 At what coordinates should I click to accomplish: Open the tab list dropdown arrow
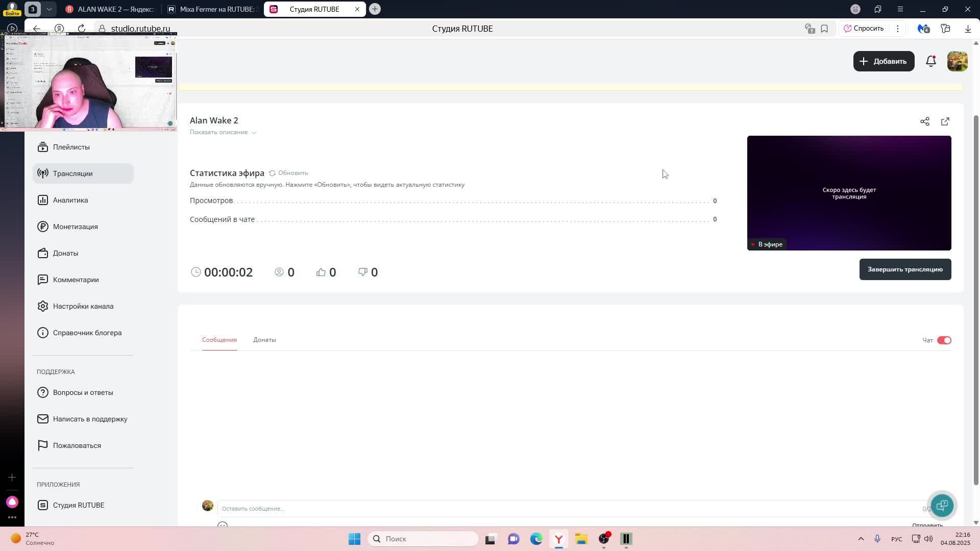49,9
